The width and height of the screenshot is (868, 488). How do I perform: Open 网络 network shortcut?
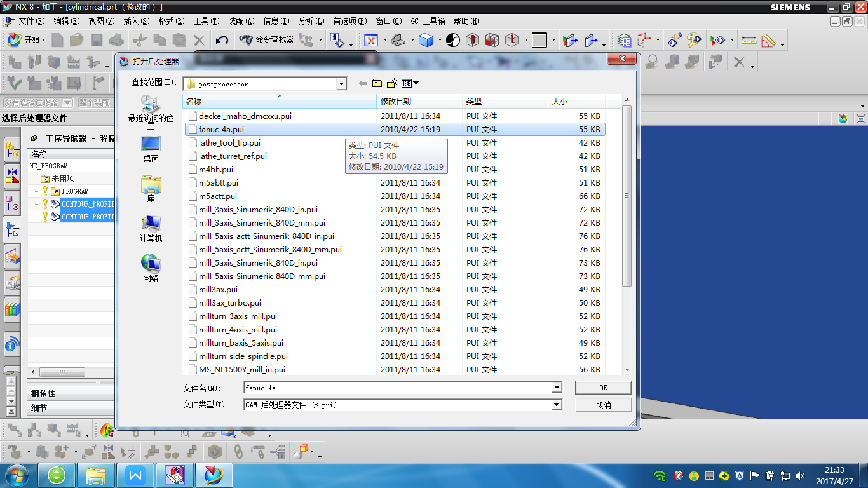[x=151, y=269]
